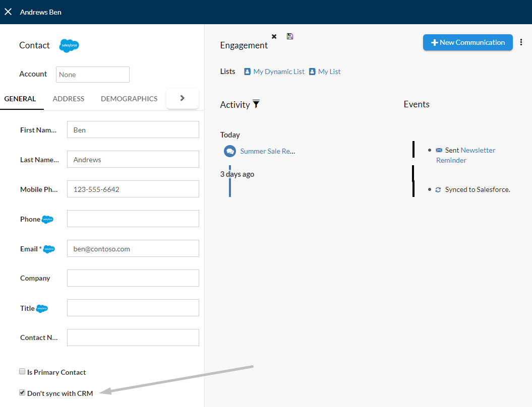Click the Mobile Phone field
This screenshot has height=407, width=532.
pyautogui.click(x=133, y=189)
